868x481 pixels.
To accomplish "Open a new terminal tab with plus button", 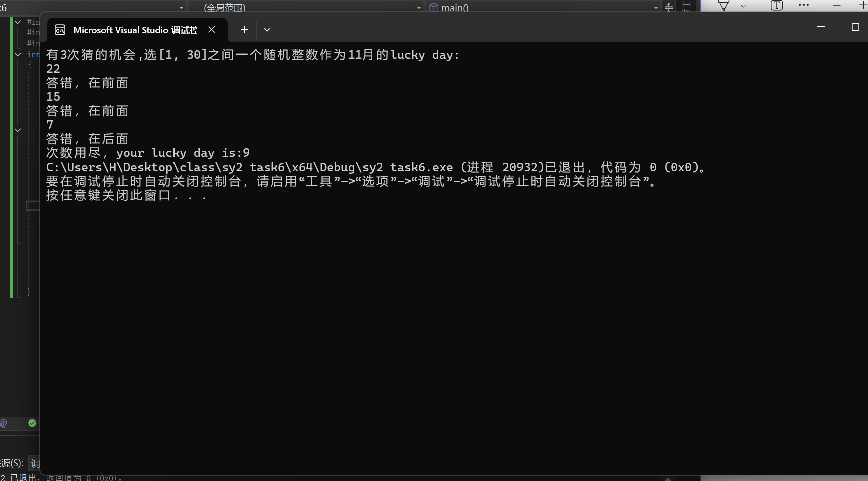I will click(244, 29).
